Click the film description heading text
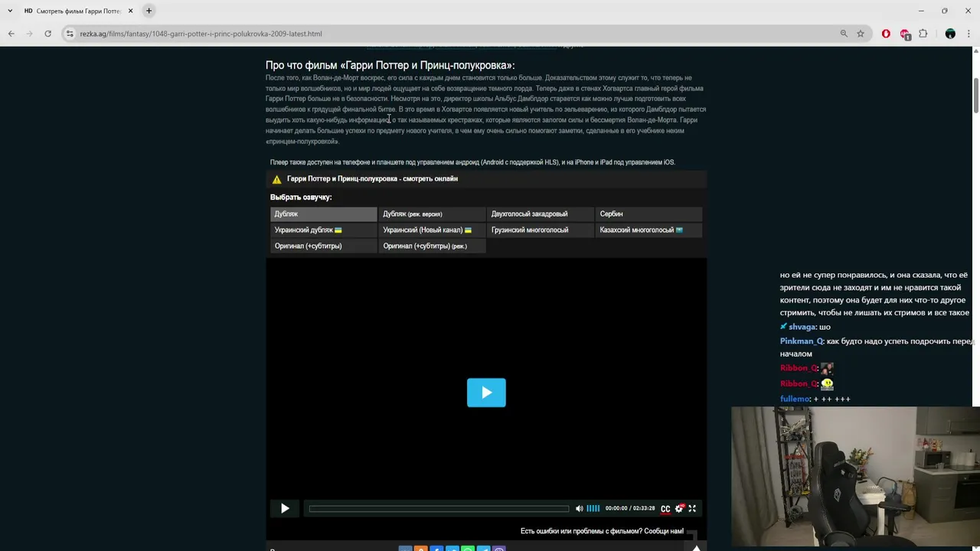The height and width of the screenshot is (551, 980). pyautogui.click(x=390, y=66)
